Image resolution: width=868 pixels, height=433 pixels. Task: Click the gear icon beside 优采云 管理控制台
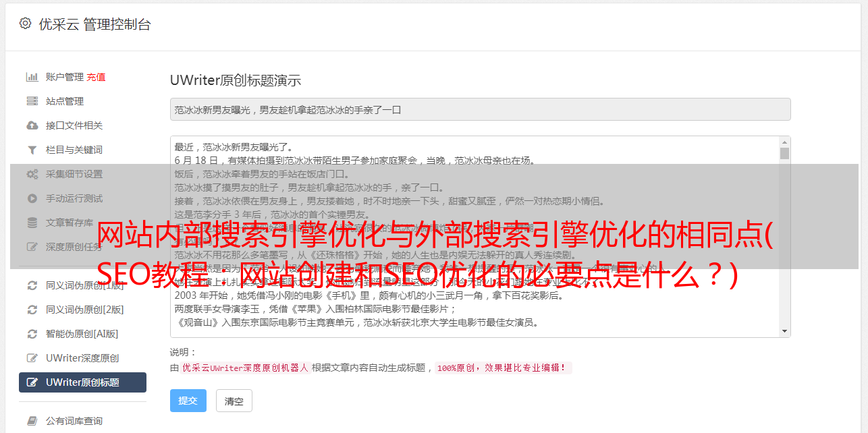tap(25, 24)
